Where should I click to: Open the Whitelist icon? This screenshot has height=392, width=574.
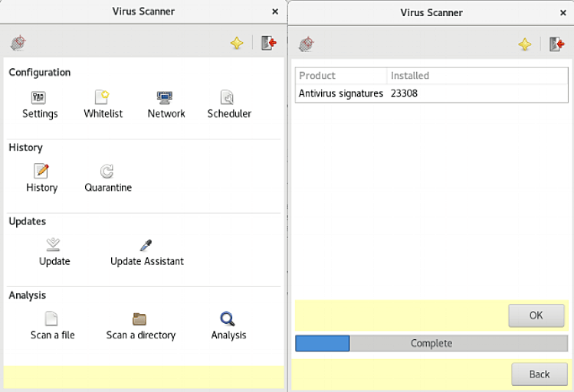click(102, 97)
